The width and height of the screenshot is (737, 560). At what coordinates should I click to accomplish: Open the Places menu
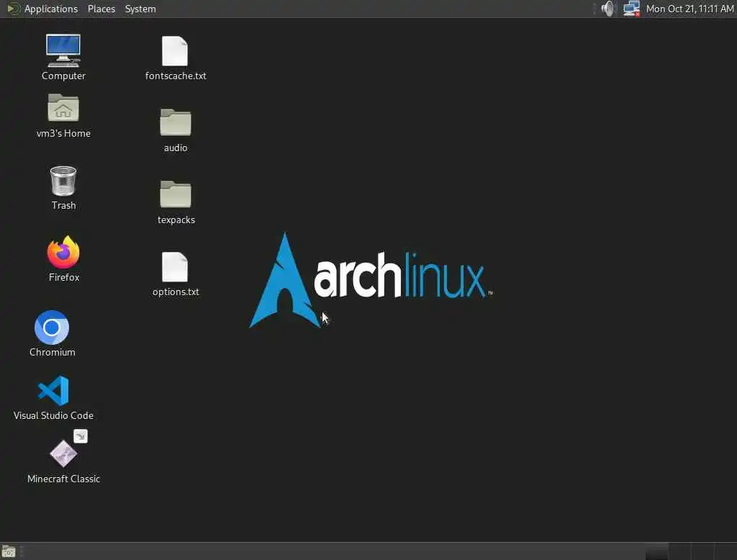coord(101,9)
